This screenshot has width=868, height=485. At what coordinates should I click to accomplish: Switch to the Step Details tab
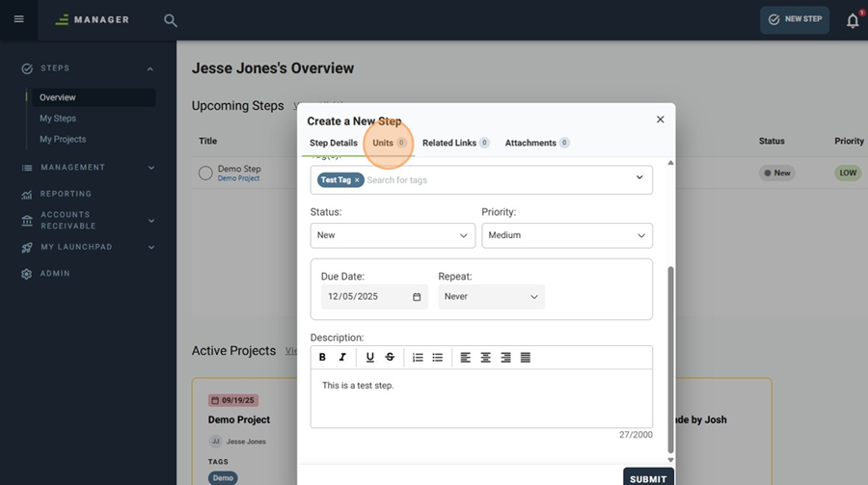point(334,143)
